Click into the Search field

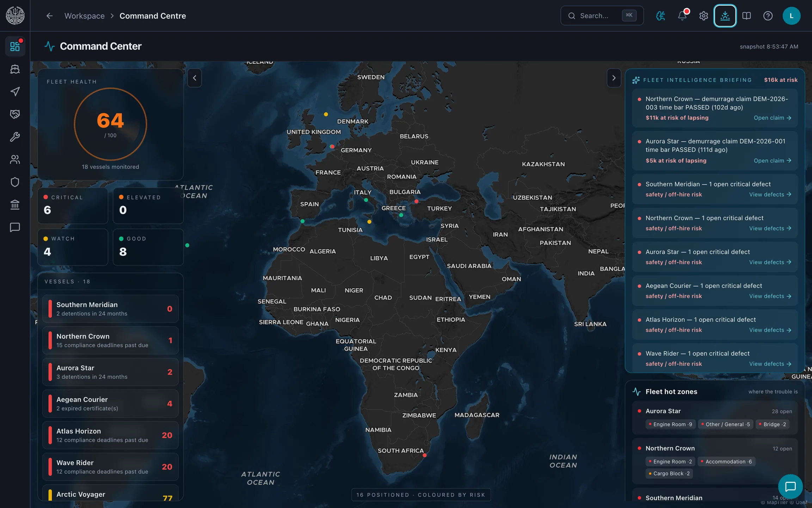coord(602,16)
